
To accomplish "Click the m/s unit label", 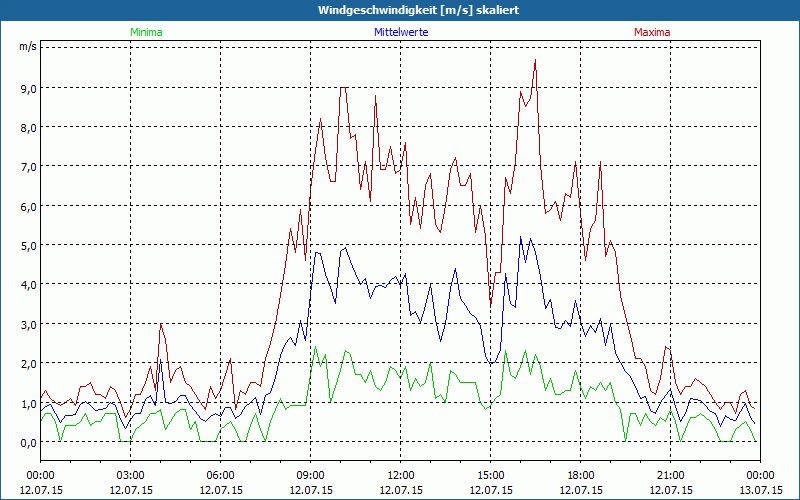I will tap(27, 47).
